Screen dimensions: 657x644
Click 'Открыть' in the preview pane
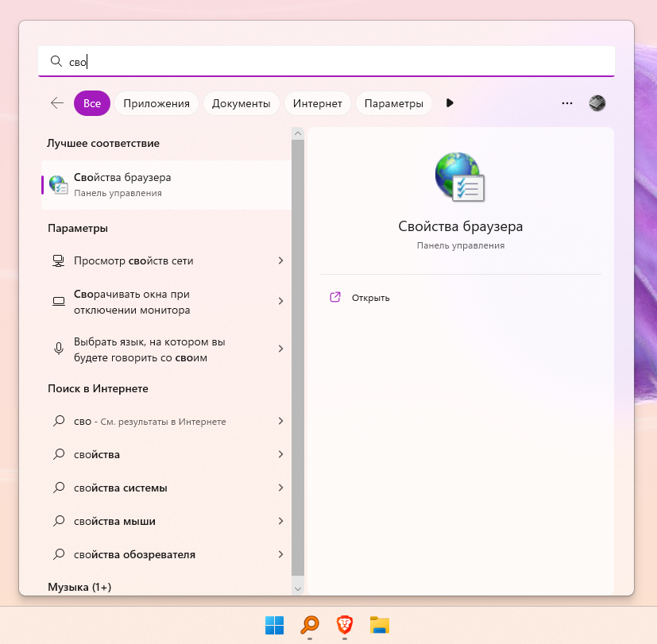[370, 298]
